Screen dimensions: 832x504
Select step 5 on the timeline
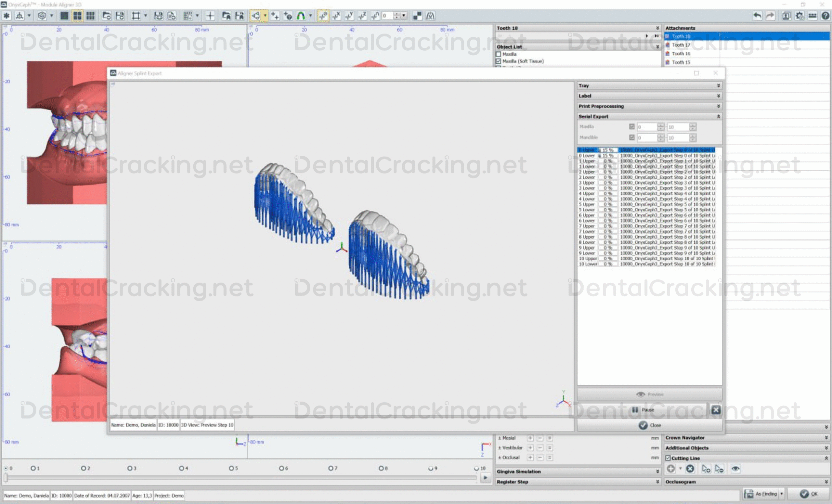coord(231,468)
